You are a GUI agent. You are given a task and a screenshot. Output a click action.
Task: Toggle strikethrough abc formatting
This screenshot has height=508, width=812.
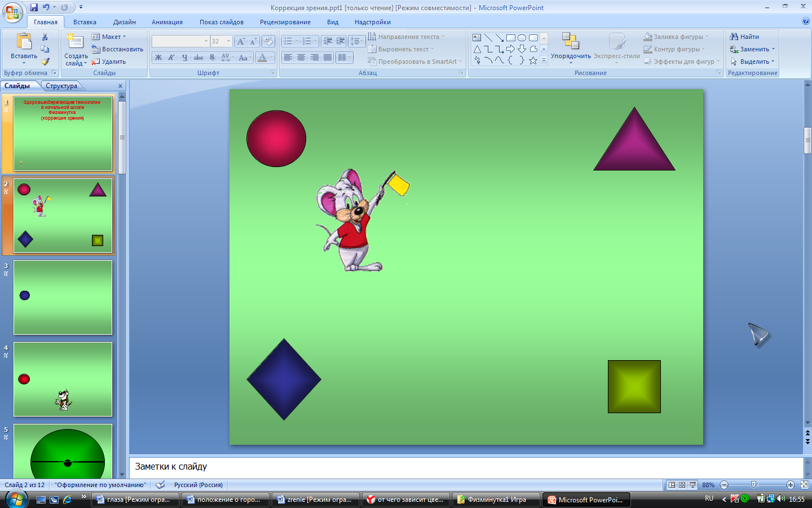[x=198, y=58]
